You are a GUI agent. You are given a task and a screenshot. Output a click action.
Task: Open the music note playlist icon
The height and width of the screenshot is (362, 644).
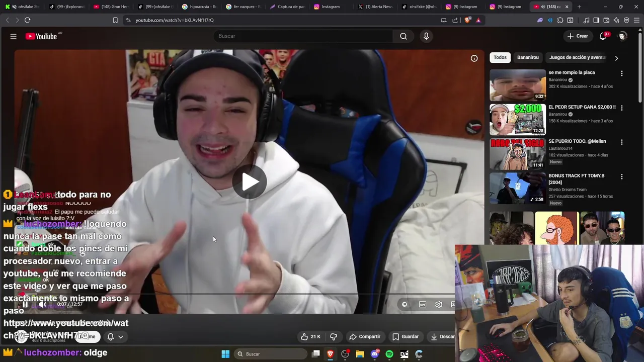pos(586,20)
